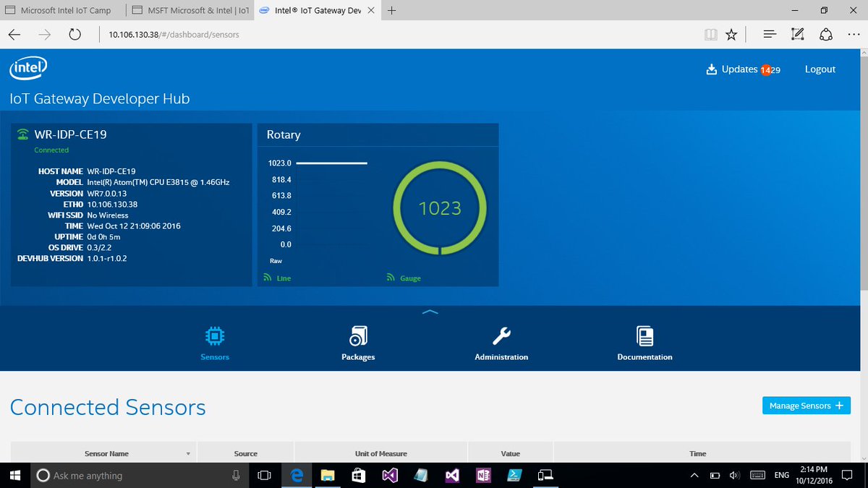Viewport: 868px width, 488px height.
Task: Open File Explorer from taskbar
Action: pos(327,475)
